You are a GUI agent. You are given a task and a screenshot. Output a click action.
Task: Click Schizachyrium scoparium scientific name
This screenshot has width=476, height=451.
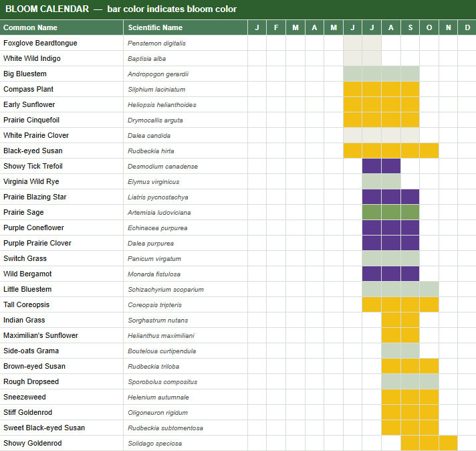click(x=185, y=289)
